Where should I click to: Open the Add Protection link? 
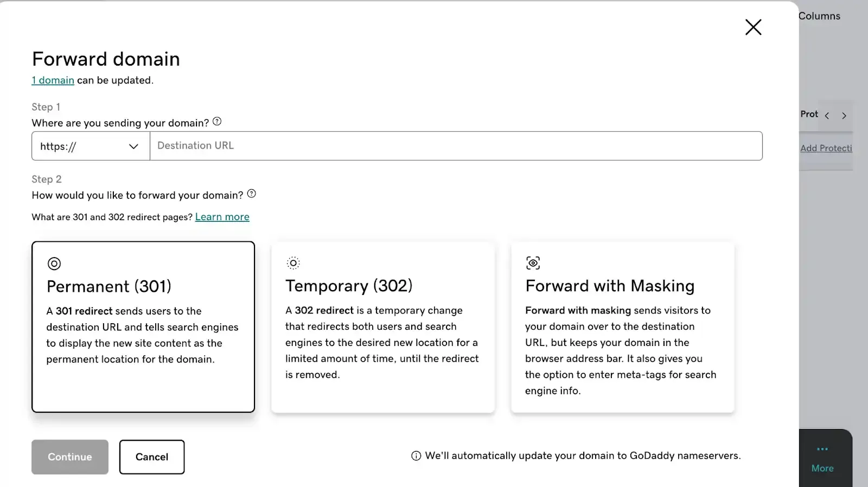coord(826,148)
